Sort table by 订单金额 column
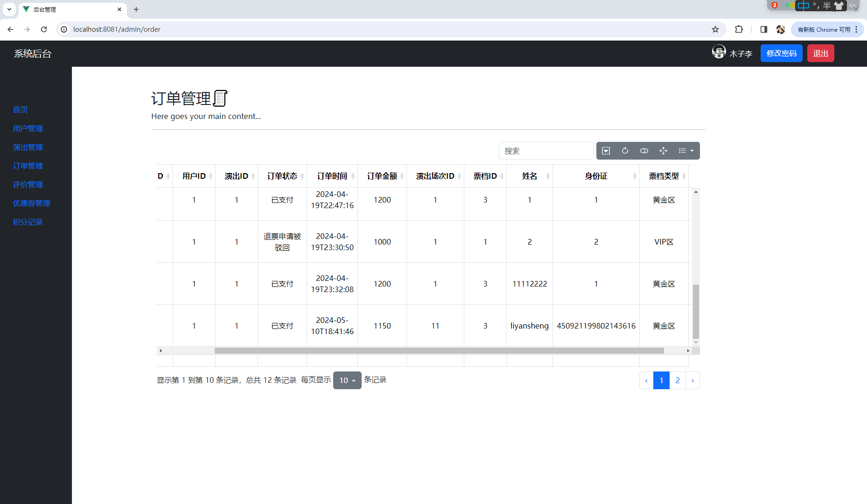The height and width of the screenshot is (504, 867). click(382, 176)
